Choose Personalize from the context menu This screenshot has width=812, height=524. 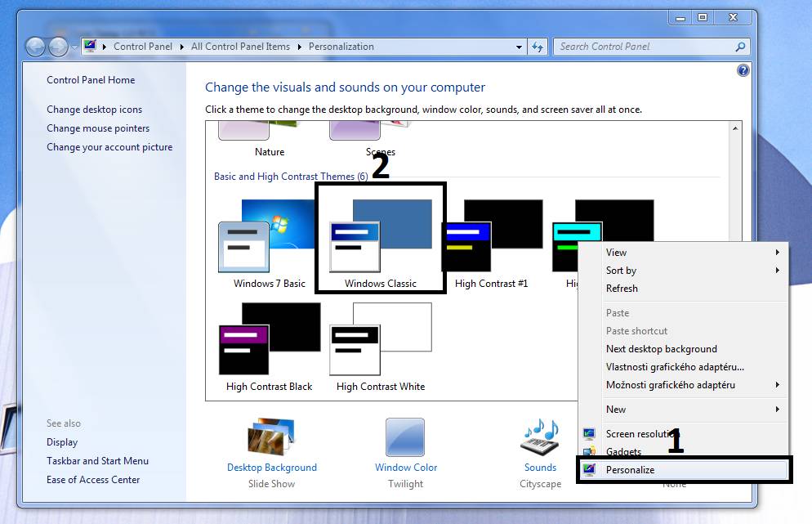tap(683, 470)
